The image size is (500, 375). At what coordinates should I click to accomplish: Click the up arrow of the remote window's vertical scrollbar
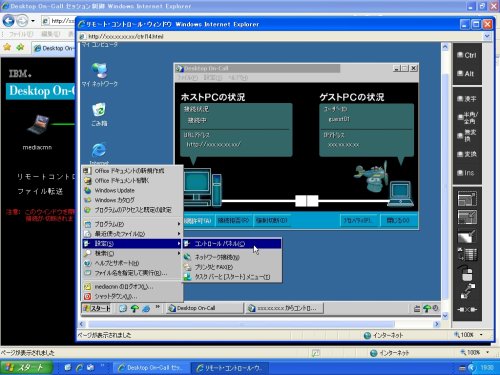[445, 47]
